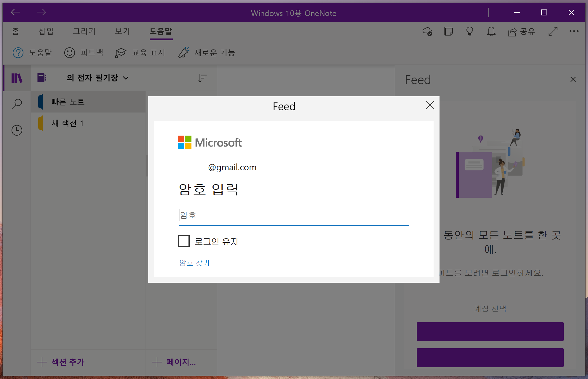
Task: Click the notebooks library icon
Action: (x=17, y=78)
